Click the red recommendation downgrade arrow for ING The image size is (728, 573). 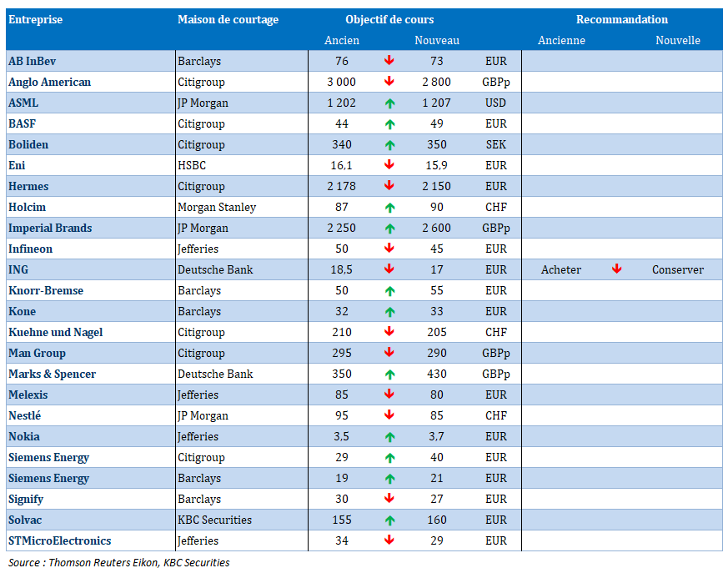(617, 269)
